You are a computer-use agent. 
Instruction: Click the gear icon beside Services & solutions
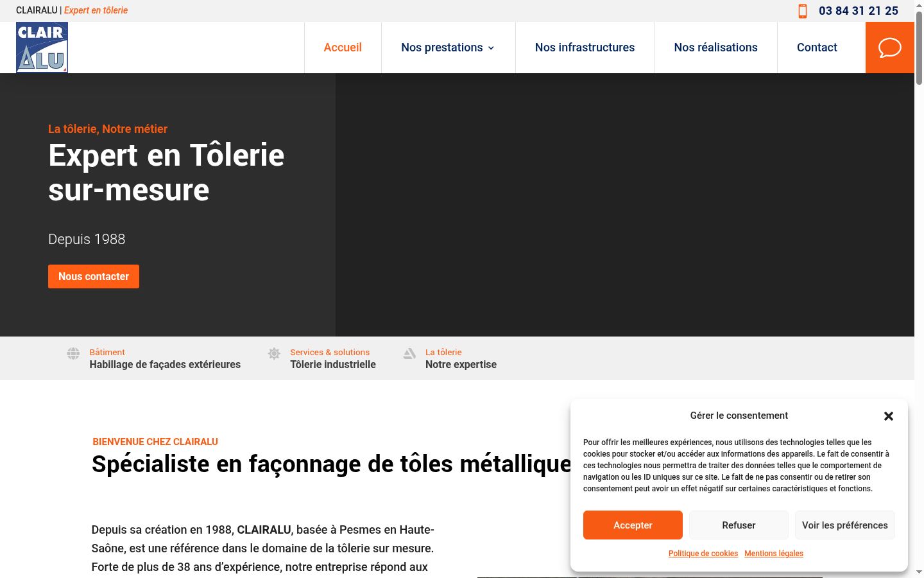(274, 353)
